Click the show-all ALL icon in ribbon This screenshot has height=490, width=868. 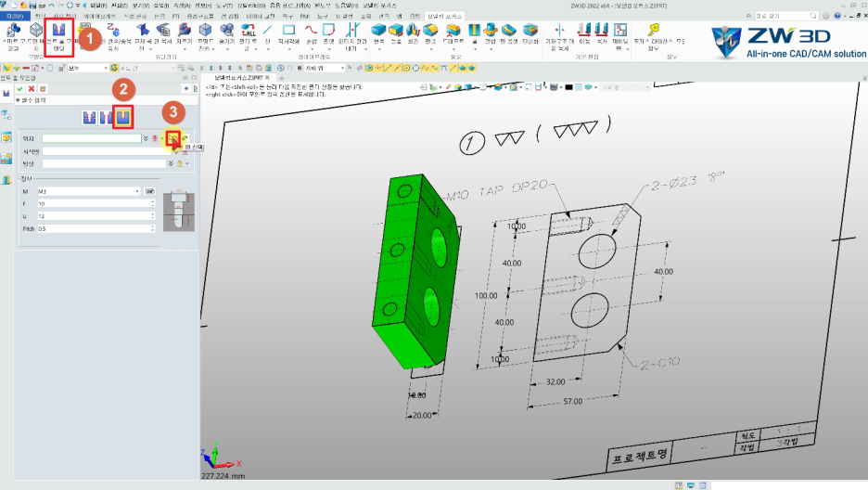249,31
